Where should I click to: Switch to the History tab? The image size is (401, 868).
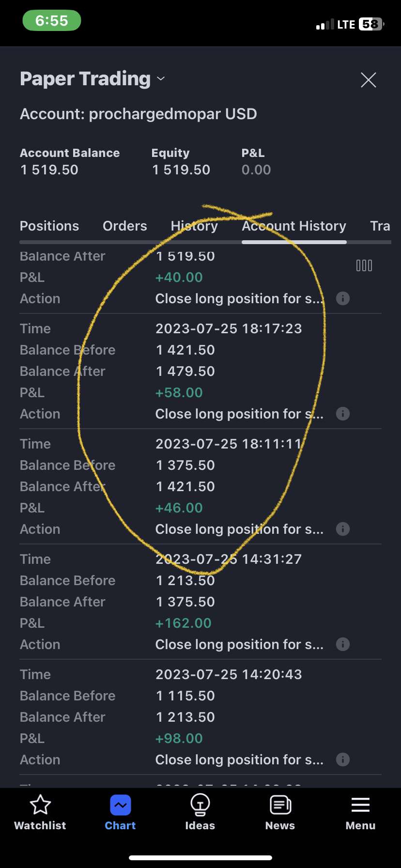click(194, 226)
